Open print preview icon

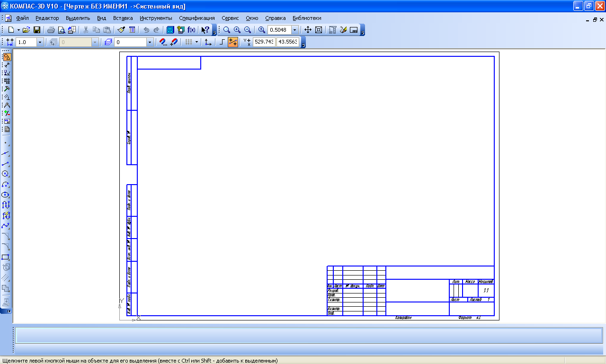point(62,30)
